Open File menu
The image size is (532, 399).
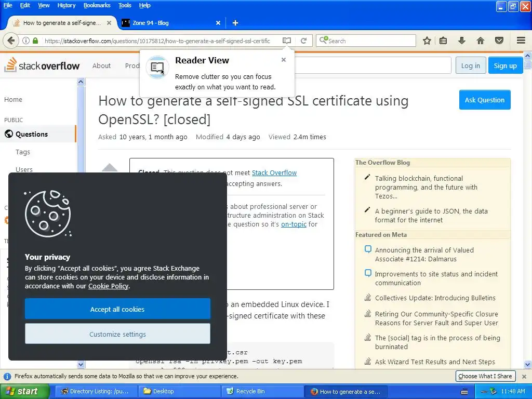pos(8,5)
